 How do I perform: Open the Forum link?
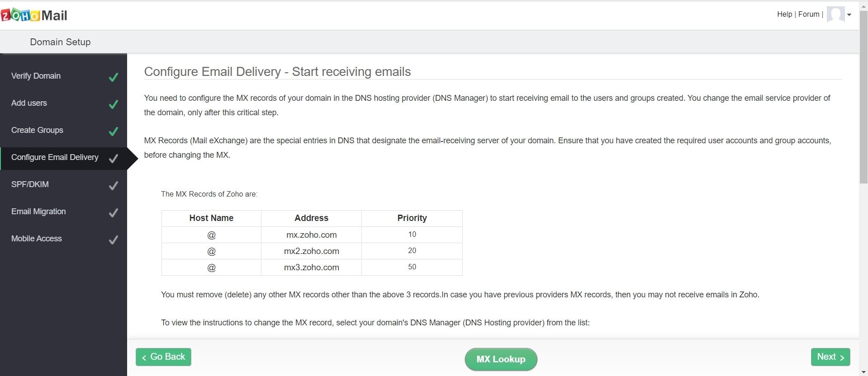point(809,14)
